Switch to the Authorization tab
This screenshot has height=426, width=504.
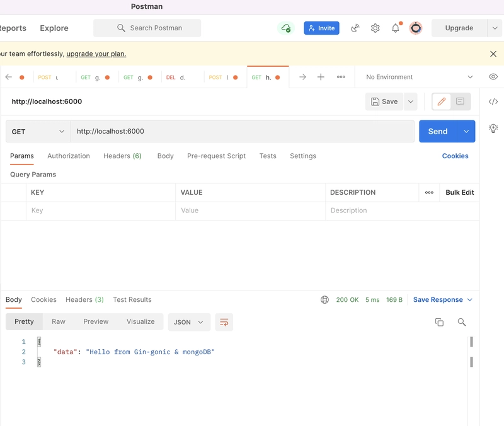[x=69, y=156]
